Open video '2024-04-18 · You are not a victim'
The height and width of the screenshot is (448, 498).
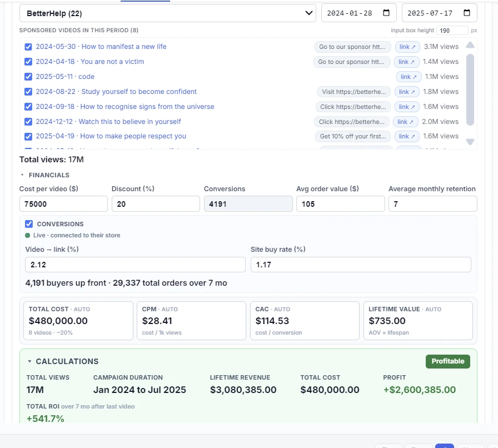tap(90, 61)
